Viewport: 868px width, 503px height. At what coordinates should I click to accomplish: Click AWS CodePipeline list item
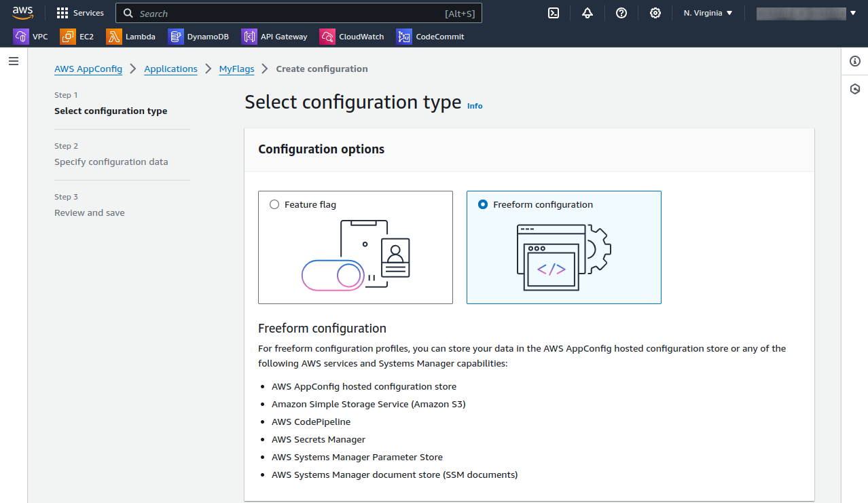point(311,422)
